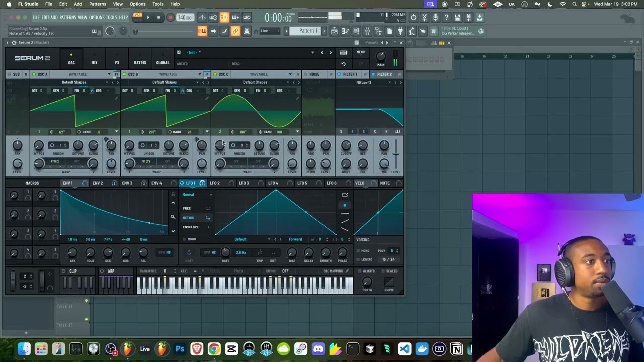Open the Forward LFO direction selector

pyautogui.click(x=295, y=239)
